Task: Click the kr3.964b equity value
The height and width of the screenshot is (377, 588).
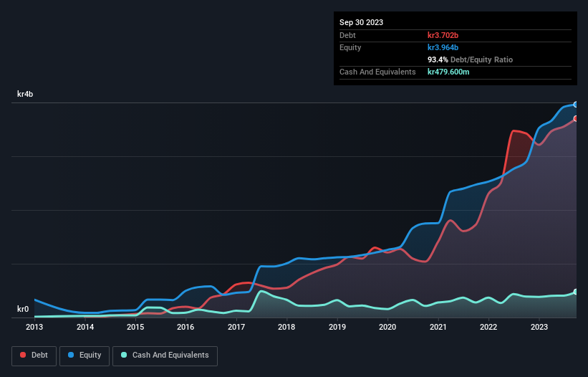Action: [x=443, y=47]
